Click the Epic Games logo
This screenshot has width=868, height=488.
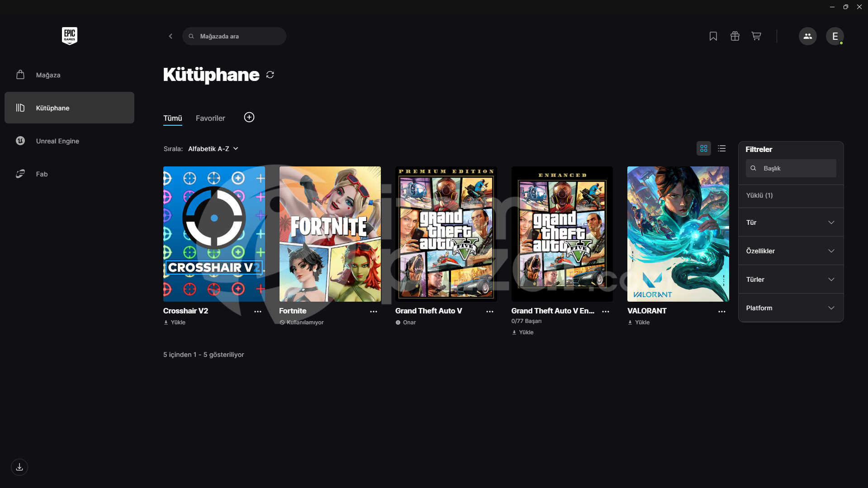click(x=70, y=36)
